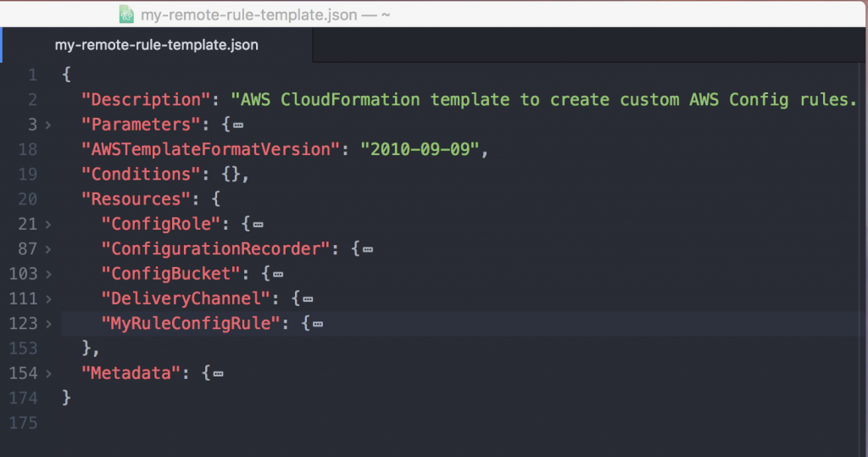This screenshot has height=457, width=868.
Task: Click line number 18 in the gutter
Action: tap(28, 149)
